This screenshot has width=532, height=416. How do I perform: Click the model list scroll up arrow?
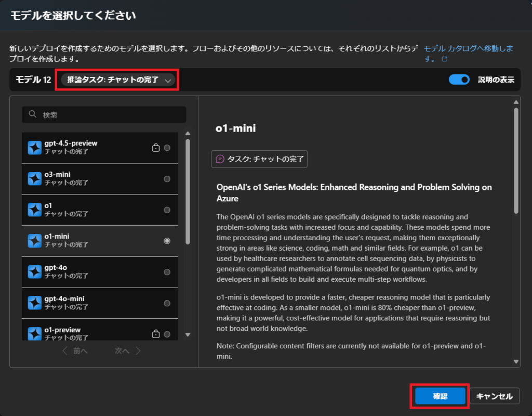tap(188, 133)
